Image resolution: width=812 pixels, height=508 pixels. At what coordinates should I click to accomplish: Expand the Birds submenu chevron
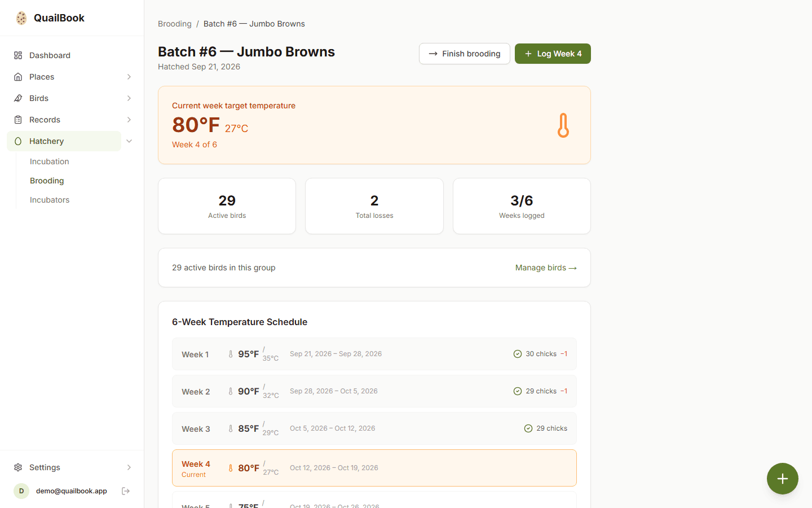click(129, 98)
